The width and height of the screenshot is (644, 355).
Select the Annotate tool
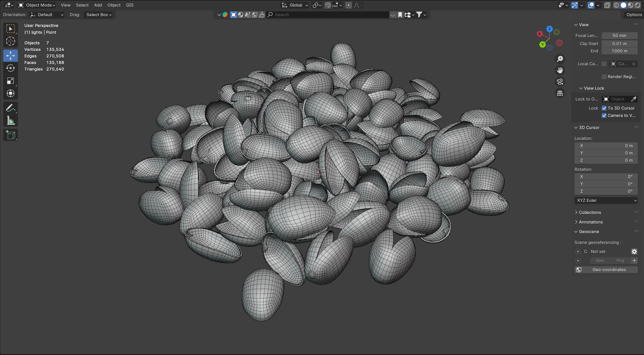click(x=10, y=108)
